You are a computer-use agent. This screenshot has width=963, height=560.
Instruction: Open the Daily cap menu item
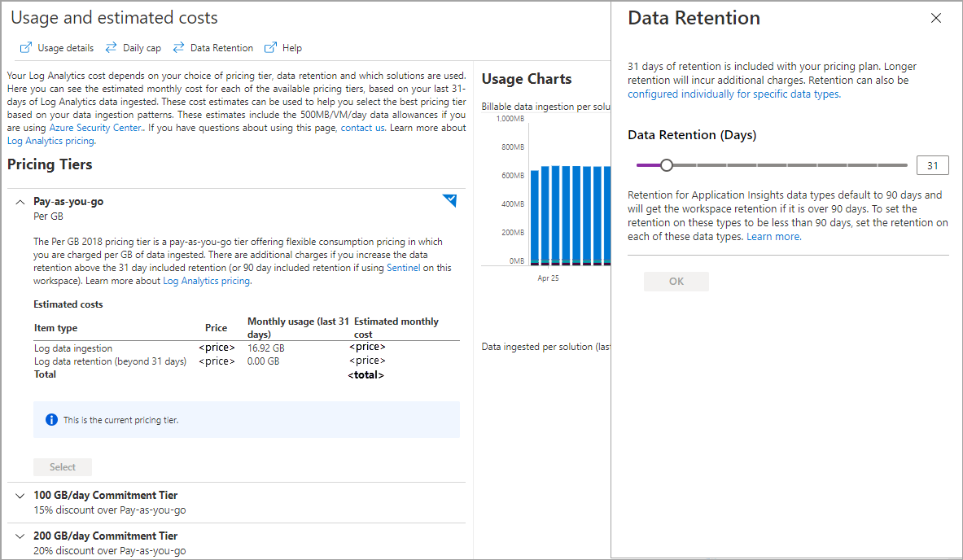pos(142,48)
